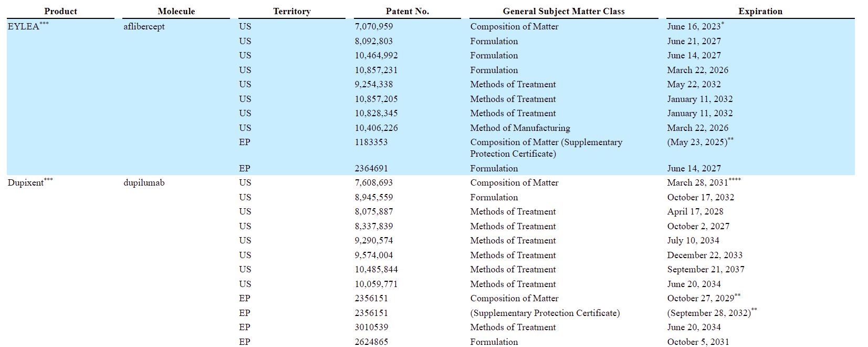The width and height of the screenshot is (868, 347).
Task: Click patent number 7,608,693
Action: pos(373,182)
